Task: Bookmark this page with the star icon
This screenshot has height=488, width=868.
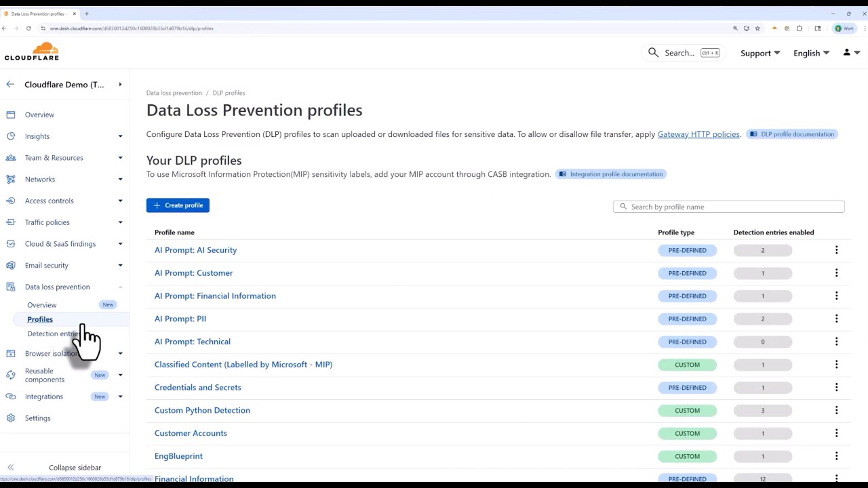Action: (757, 28)
